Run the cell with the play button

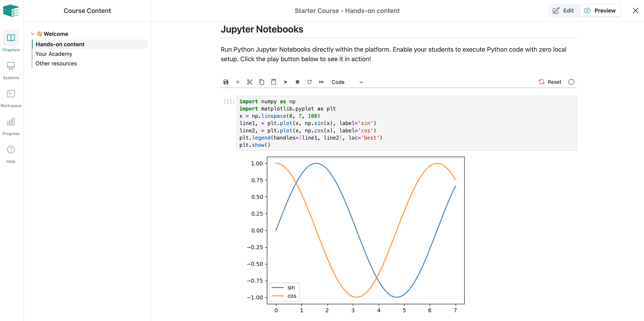(x=286, y=82)
